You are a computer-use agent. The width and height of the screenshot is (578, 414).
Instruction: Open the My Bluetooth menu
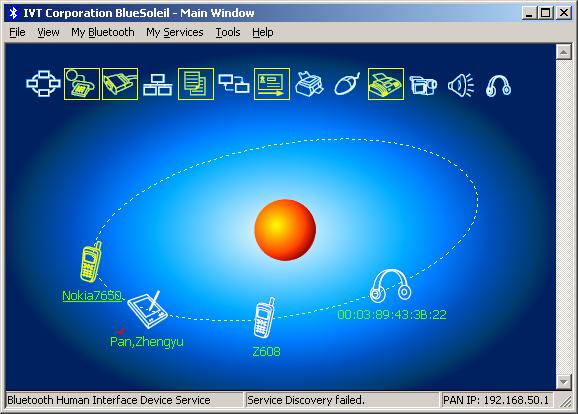click(x=103, y=32)
